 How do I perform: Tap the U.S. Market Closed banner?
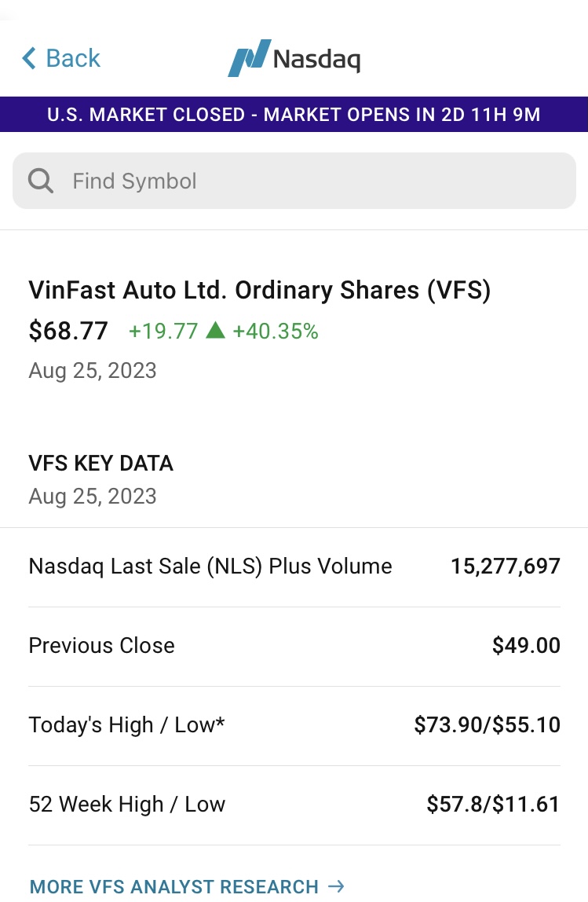tap(294, 115)
